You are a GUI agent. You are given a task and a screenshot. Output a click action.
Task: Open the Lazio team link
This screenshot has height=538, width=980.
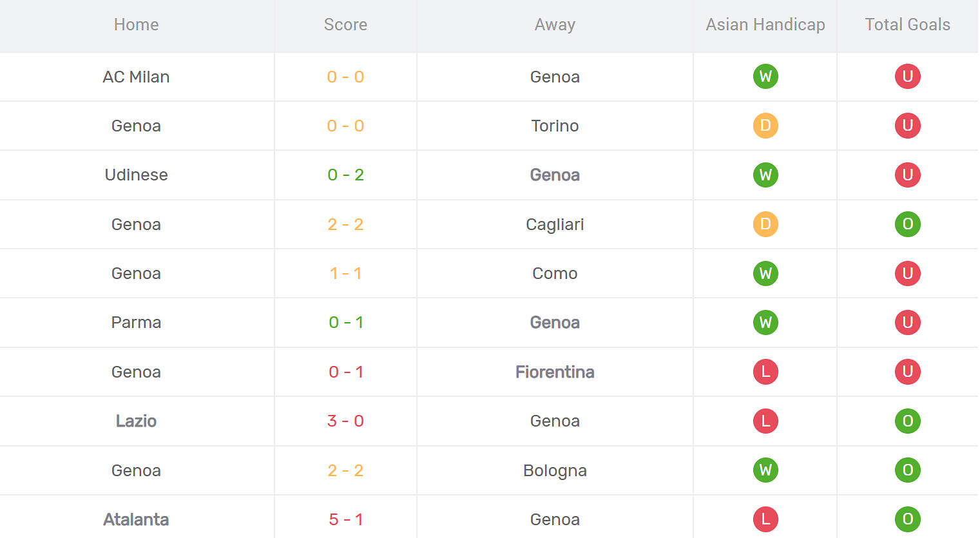pos(136,421)
